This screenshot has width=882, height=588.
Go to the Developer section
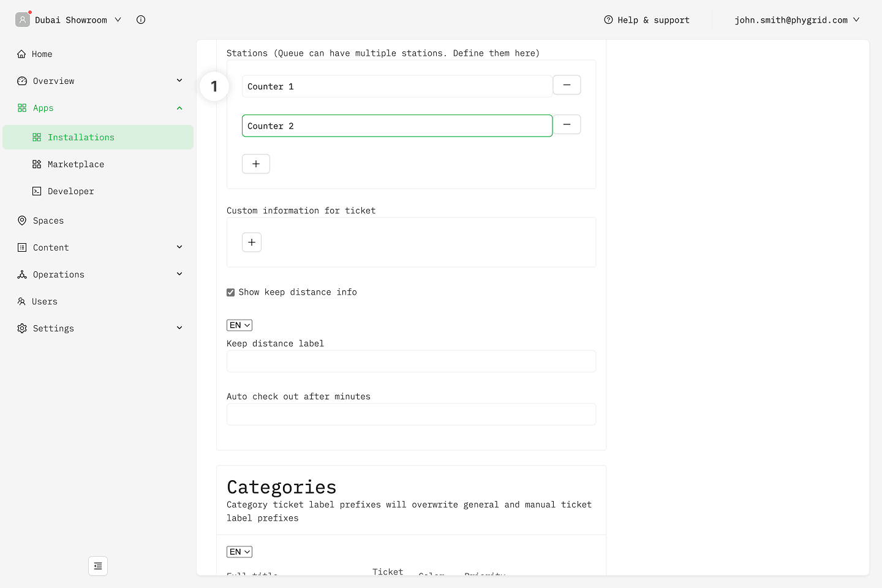(x=71, y=191)
